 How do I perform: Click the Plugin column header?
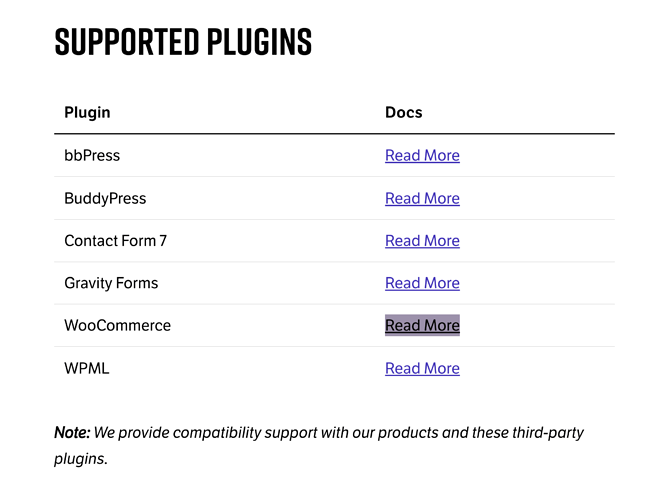pyautogui.click(x=87, y=112)
